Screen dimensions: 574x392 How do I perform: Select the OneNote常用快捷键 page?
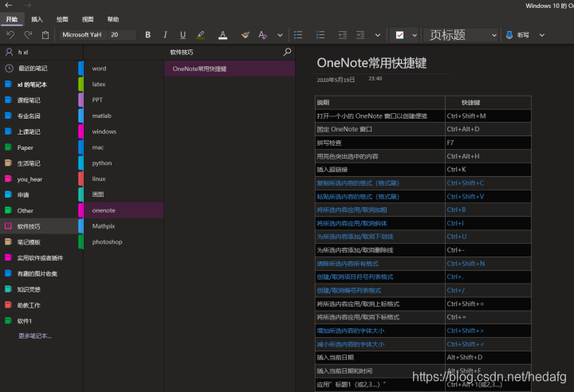(230, 69)
